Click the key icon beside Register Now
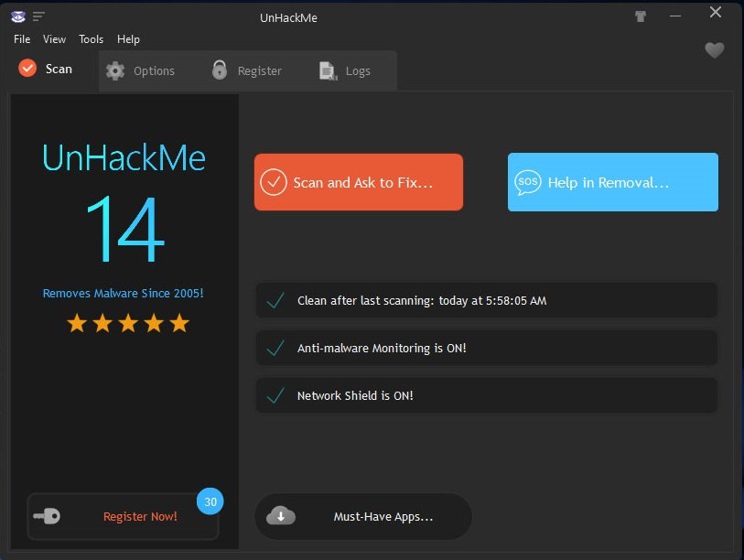The height and width of the screenshot is (560, 744). (x=47, y=516)
